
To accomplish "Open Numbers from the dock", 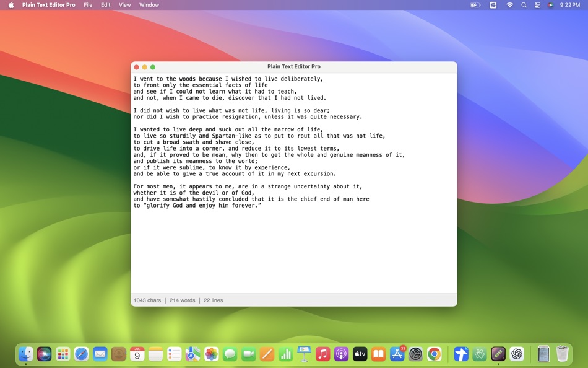I will 285,354.
